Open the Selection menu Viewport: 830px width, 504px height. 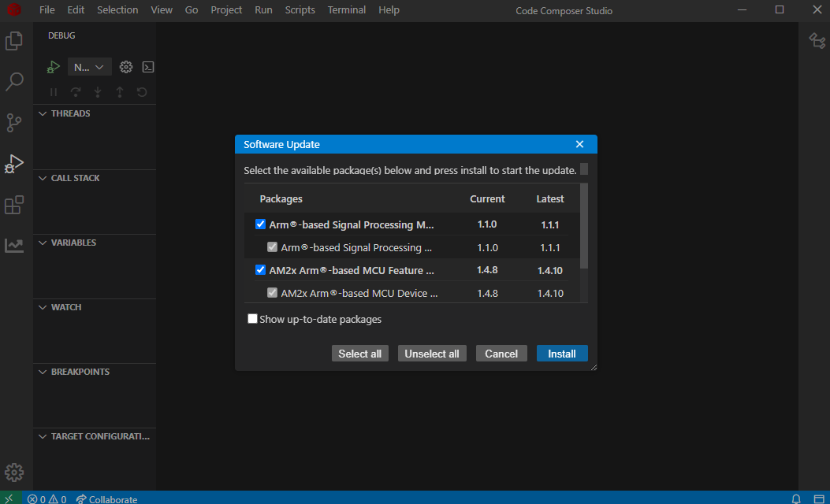coord(117,9)
